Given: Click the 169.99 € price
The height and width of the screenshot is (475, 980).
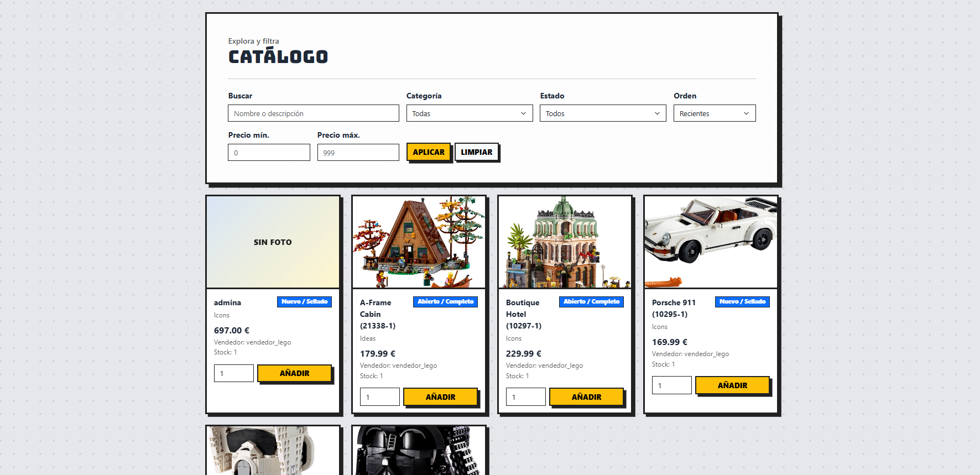Looking at the screenshot, I should pos(670,342).
